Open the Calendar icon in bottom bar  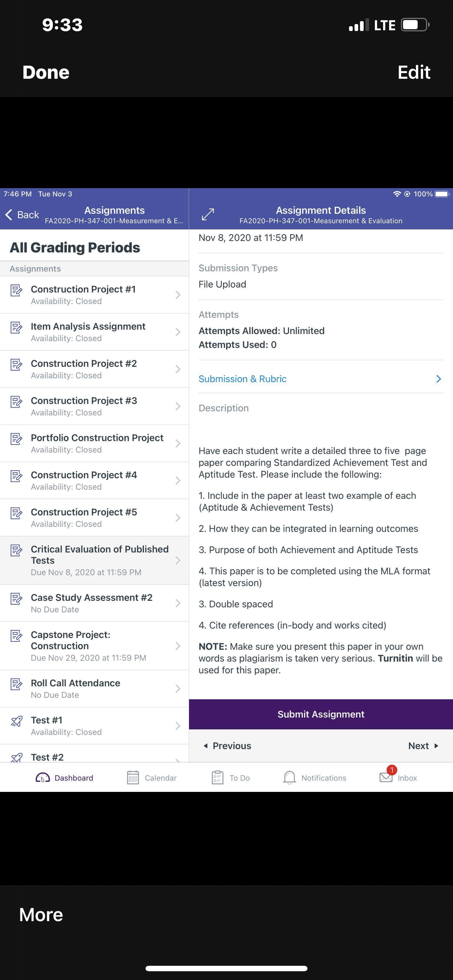(x=133, y=778)
